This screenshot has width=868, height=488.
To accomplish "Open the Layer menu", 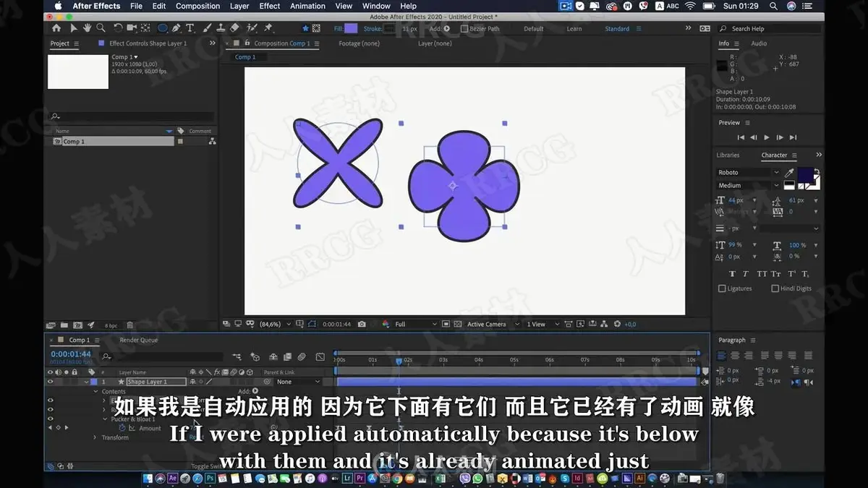I will tap(239, 6).
